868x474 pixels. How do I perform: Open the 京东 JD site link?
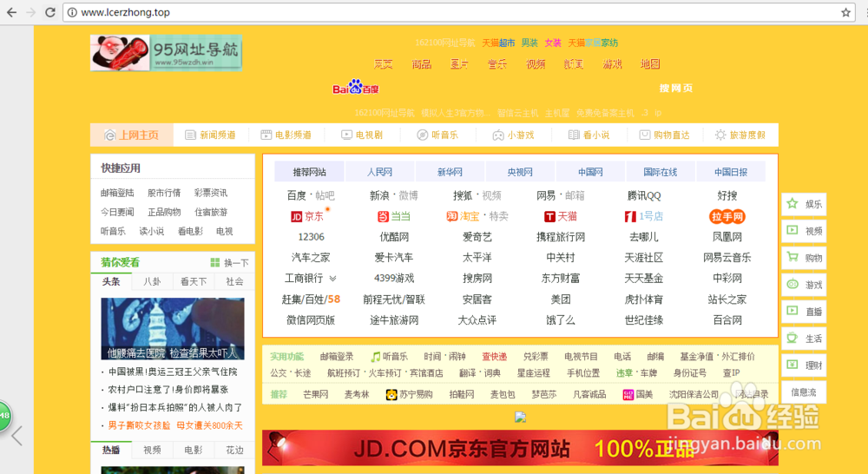click(x=308, y=216)
